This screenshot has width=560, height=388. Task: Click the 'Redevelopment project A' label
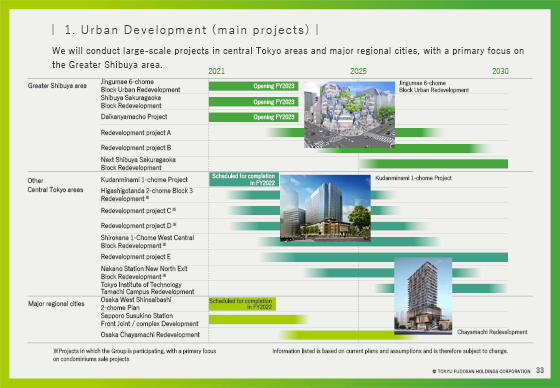click(136, 133)
